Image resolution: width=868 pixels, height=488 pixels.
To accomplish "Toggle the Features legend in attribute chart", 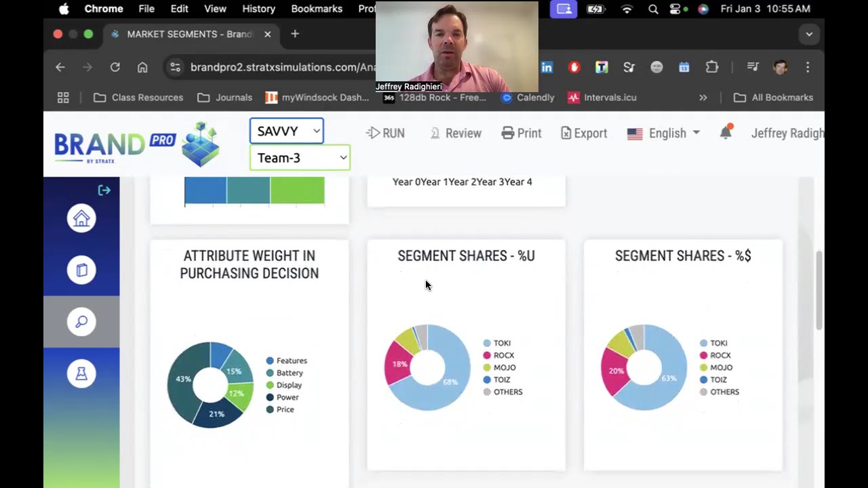I will point(286,361).
